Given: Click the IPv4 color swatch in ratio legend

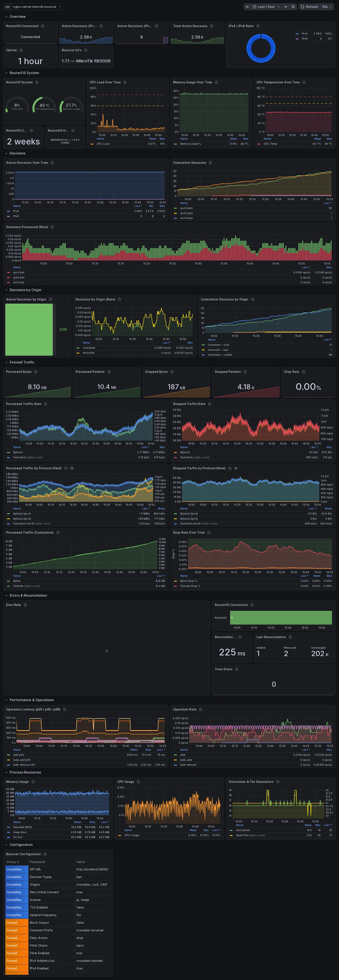Looking at the screenshot, I should (297, 34).
